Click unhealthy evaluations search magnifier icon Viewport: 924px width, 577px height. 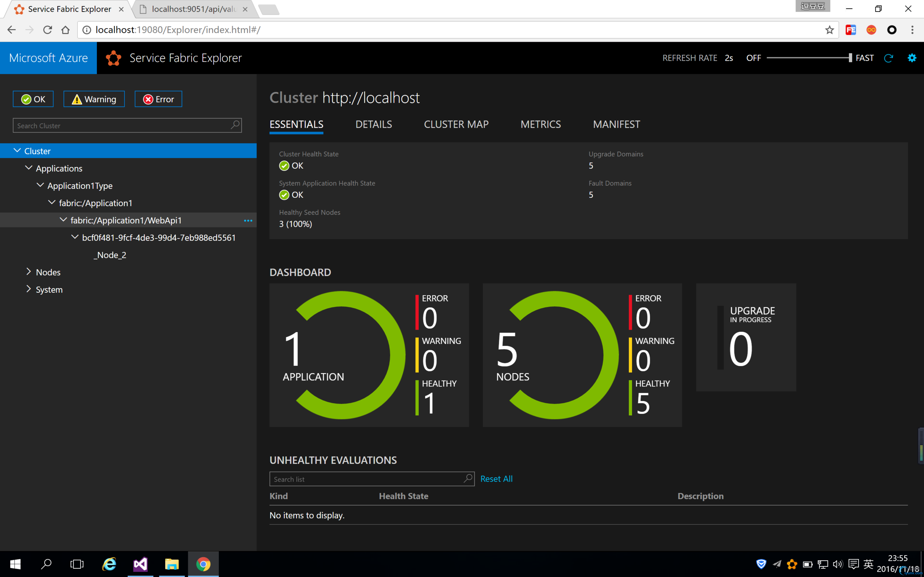pos(468,478)
